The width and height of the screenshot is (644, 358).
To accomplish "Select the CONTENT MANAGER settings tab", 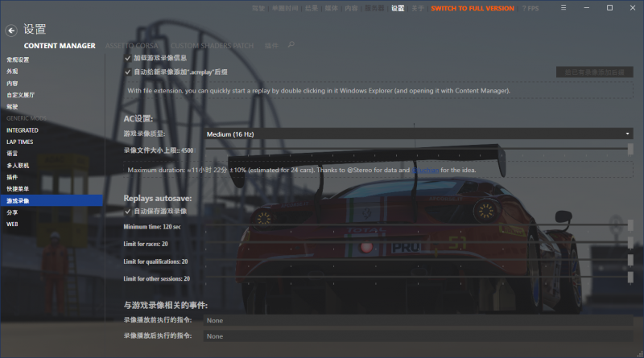I will (60, 46).
